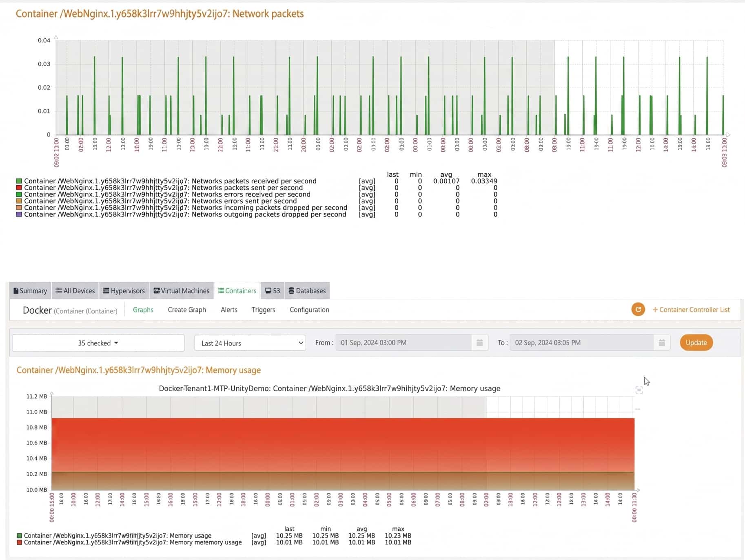Select the All Devices tab
Screen dimensions: 745x560
coord(75,291)
